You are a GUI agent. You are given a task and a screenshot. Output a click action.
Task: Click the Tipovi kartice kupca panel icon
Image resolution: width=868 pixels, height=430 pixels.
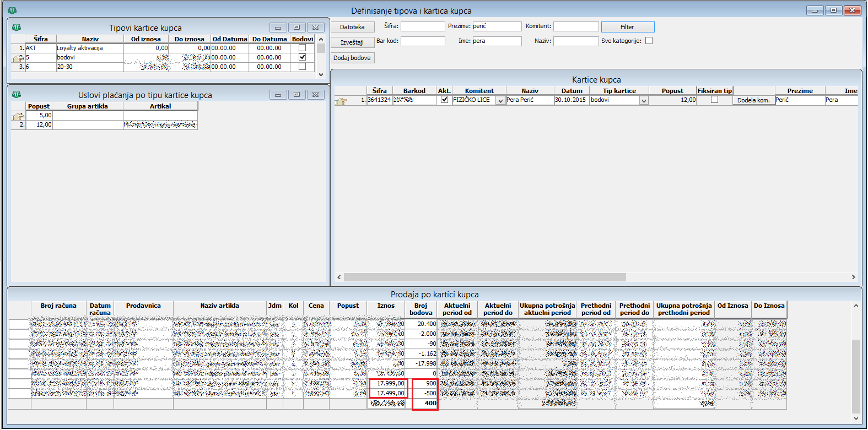point(17,28)
